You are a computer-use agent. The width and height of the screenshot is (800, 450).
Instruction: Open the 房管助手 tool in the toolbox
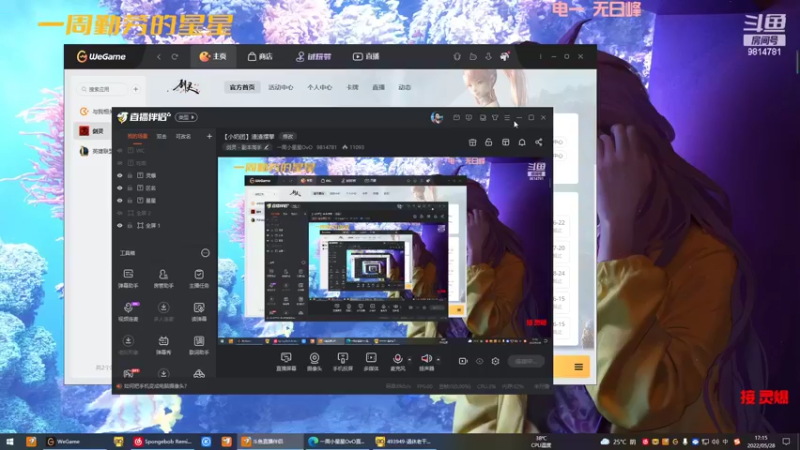(163, 279)
